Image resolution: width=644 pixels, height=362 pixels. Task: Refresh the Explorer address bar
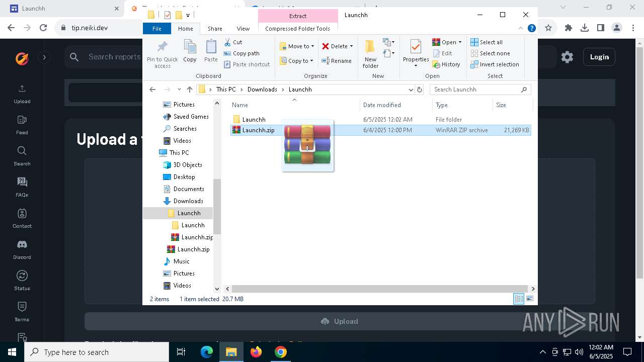coord(420,89)
